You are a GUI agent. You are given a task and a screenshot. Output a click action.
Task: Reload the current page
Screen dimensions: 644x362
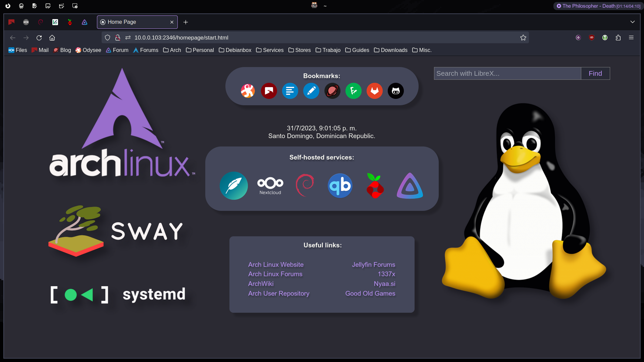coord(39,38)
